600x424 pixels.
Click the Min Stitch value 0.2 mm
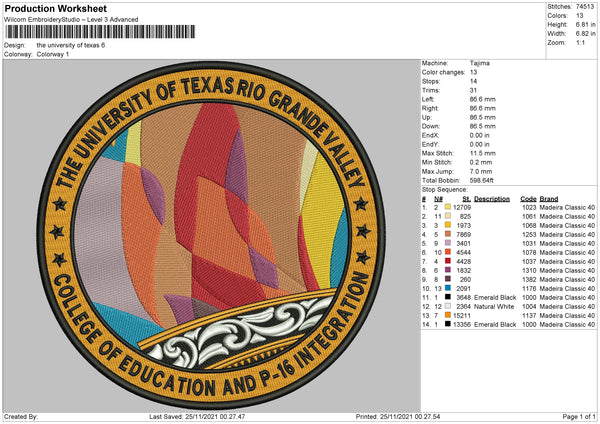click(x=481, y=162)
